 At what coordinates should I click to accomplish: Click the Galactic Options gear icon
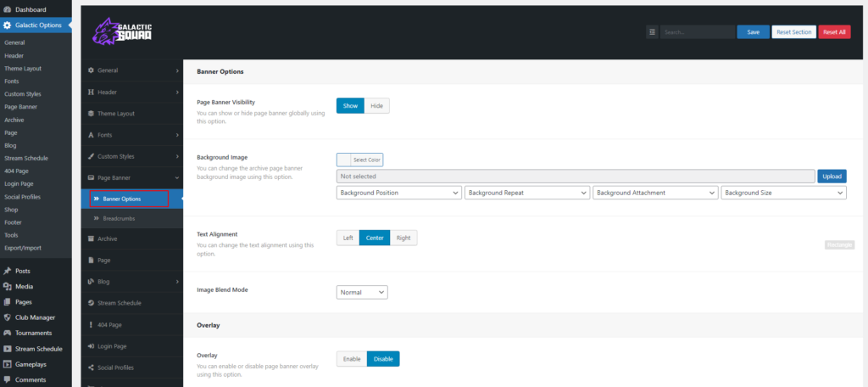(x=7, y=25)
